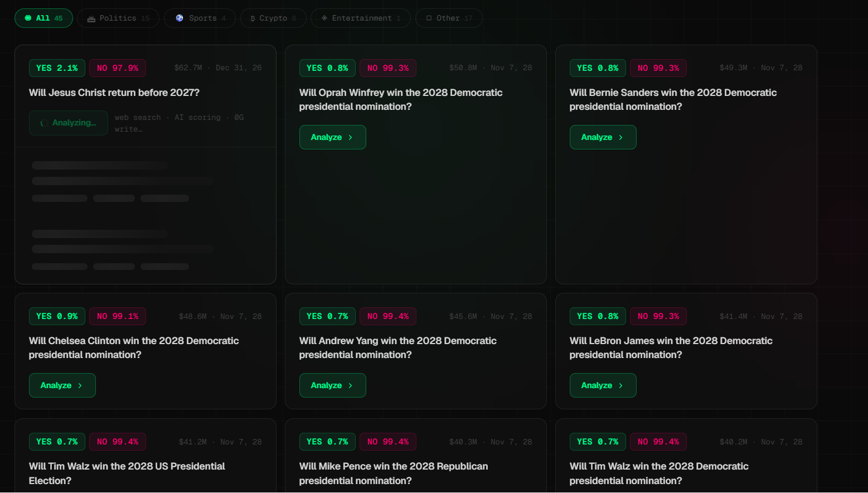Open the Bernie Sanders nomination market title
Image resolution: width=868 pixels, height=493 pixels.
[673, 99]
